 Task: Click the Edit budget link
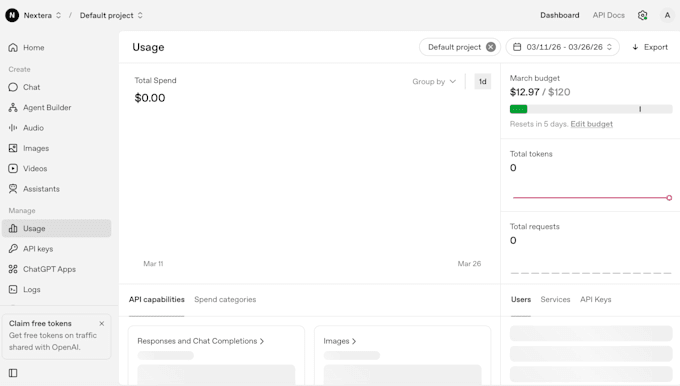592,124
